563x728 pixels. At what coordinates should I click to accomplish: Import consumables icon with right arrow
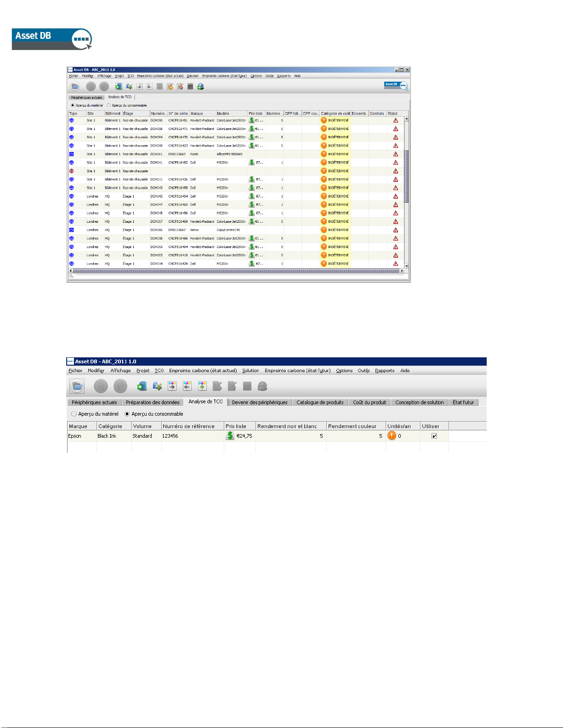pos(172,386)
